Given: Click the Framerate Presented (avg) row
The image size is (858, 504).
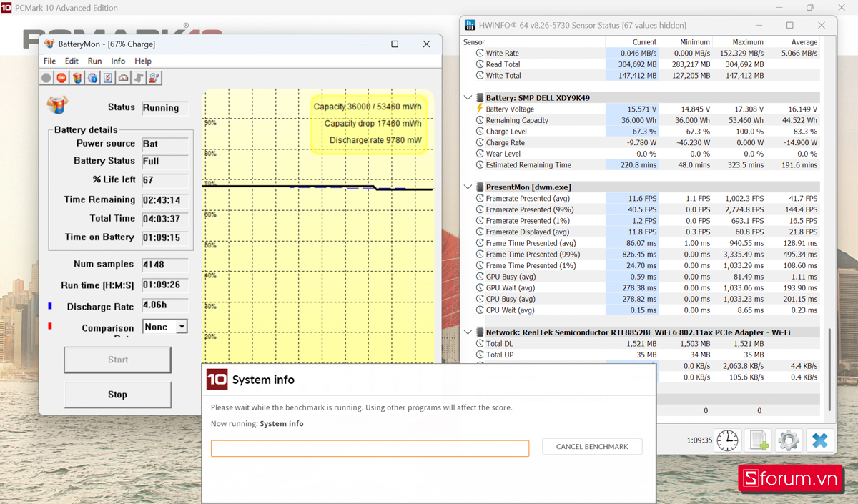Looking at the screenshot, I should [641, 199].
